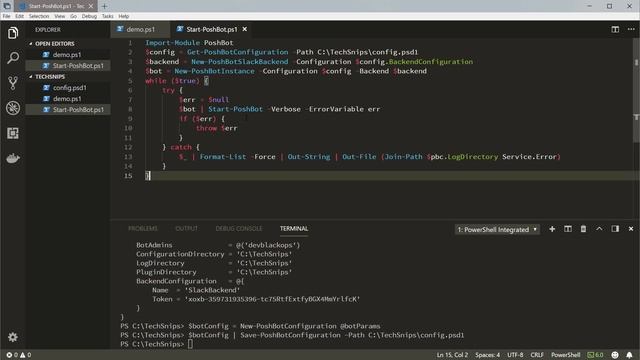Select the Start-PoshBot.ps1 editor tab

click(211, 29)
